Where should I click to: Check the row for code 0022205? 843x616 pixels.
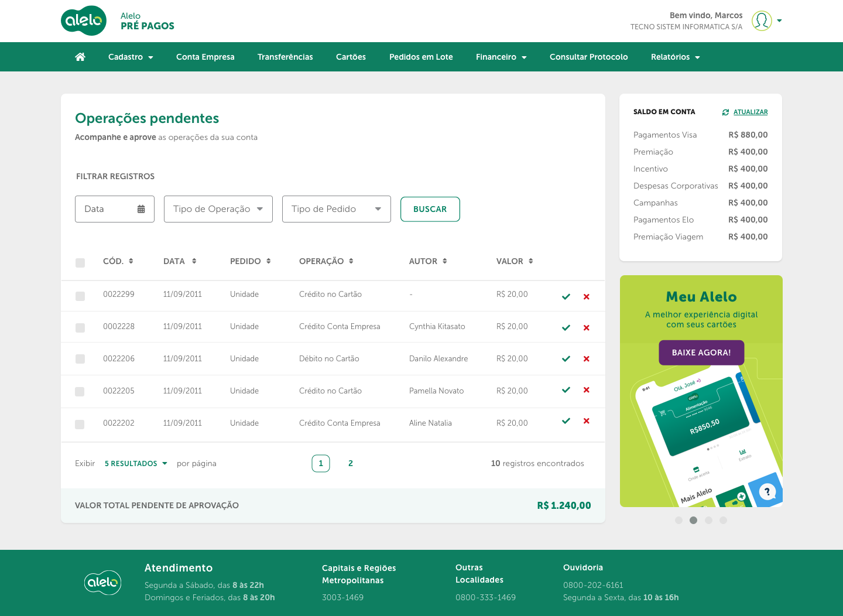[80, 392]
